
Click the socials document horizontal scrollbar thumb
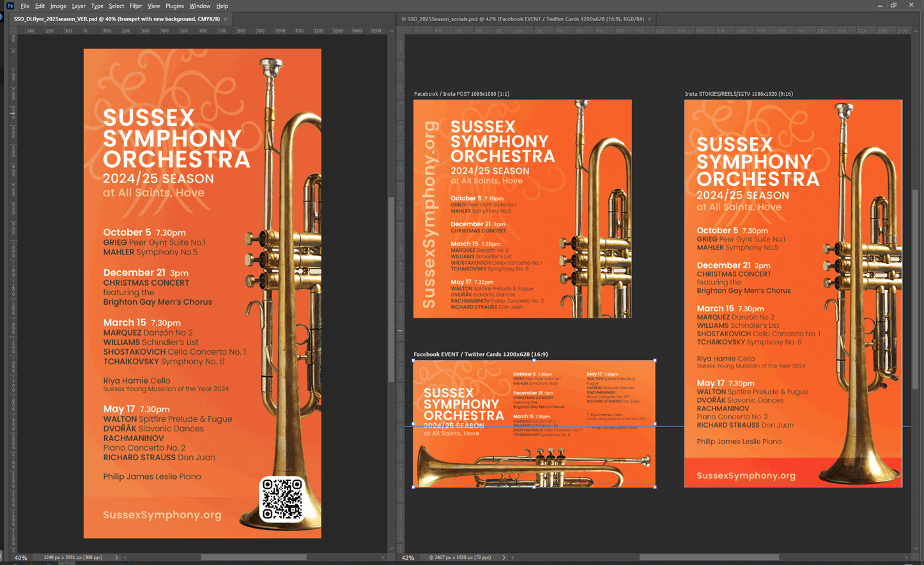(709, 557)
